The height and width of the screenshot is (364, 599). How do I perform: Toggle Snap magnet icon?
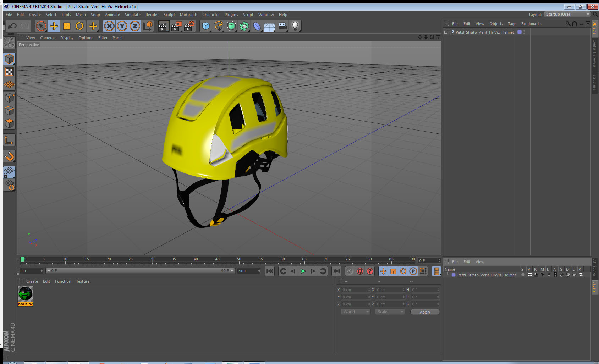click(x=9, y=156)
